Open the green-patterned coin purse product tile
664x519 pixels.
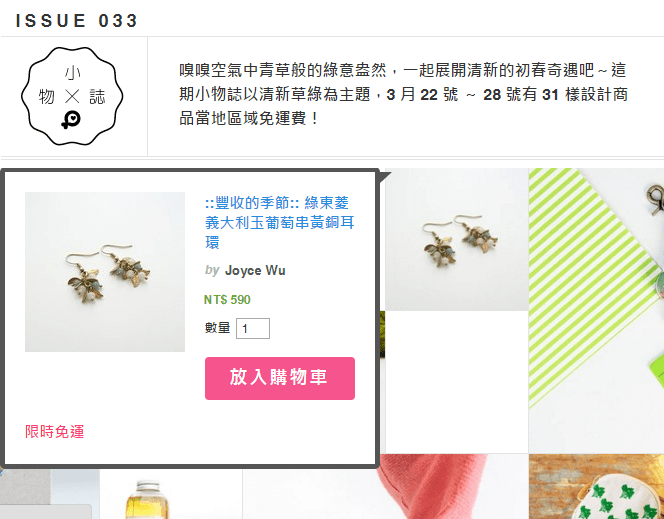tap(596, 486)
